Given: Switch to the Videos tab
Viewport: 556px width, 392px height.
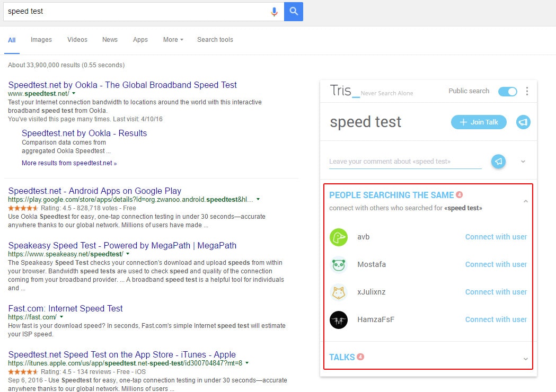Looking at the screenshot, I should point(77,40).
